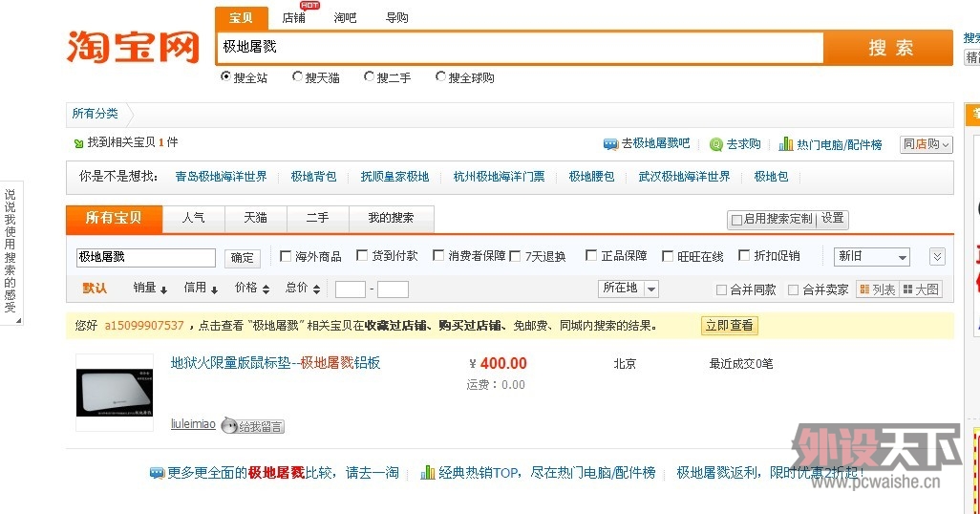Select the 搜全站 radio button

pos(225,76)
